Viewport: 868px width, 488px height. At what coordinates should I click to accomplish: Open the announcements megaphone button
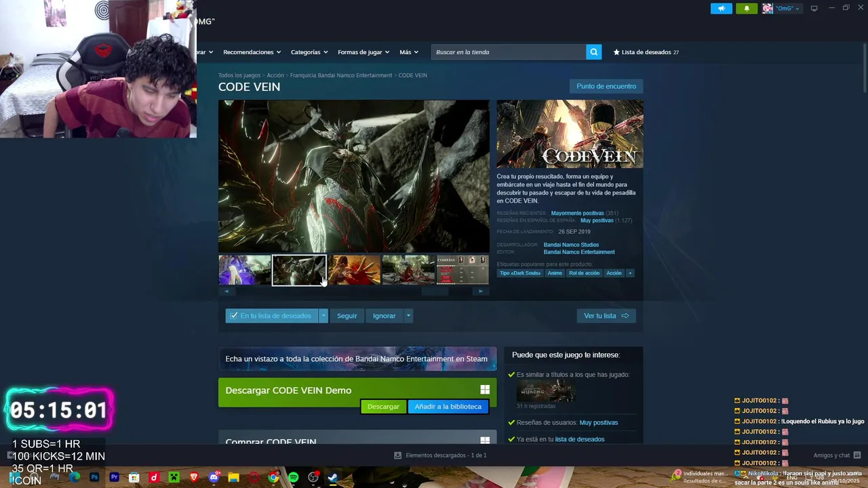coord(722,8)
